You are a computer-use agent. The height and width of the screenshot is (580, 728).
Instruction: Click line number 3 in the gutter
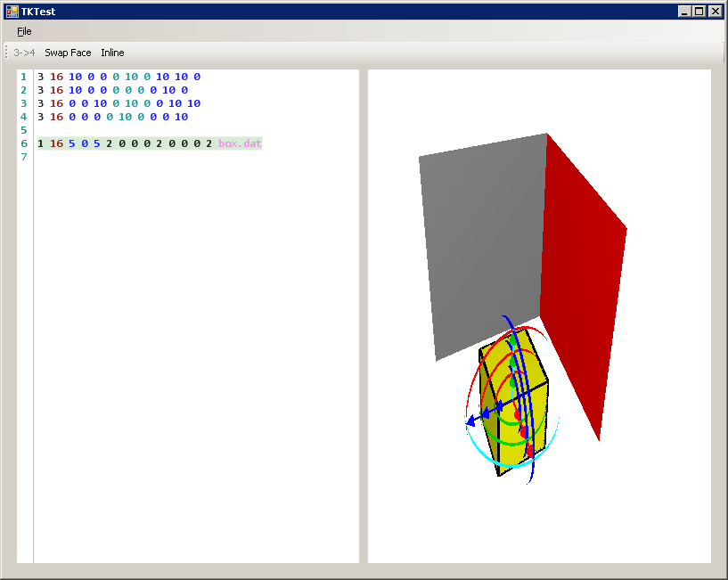coord(24,103)
